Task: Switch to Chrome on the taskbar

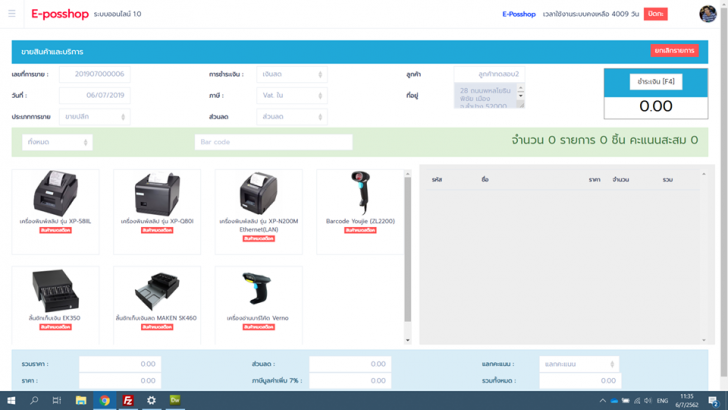Action: click(x=104, y=400)
